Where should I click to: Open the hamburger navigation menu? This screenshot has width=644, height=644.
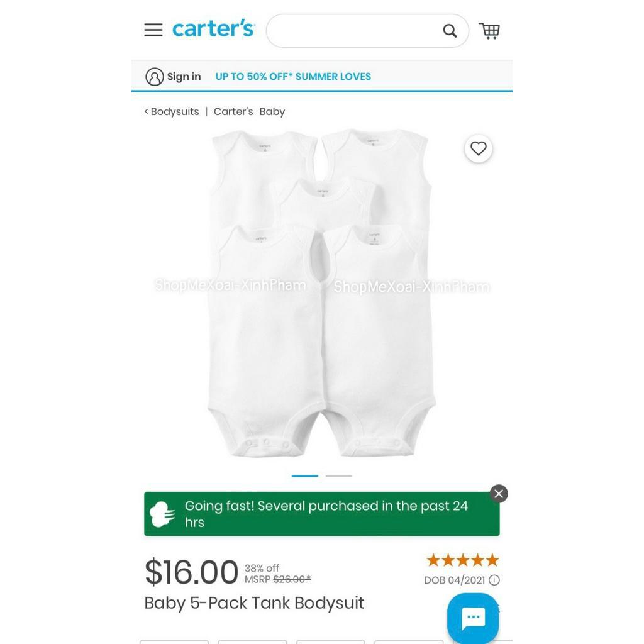[x=153, y=30]
